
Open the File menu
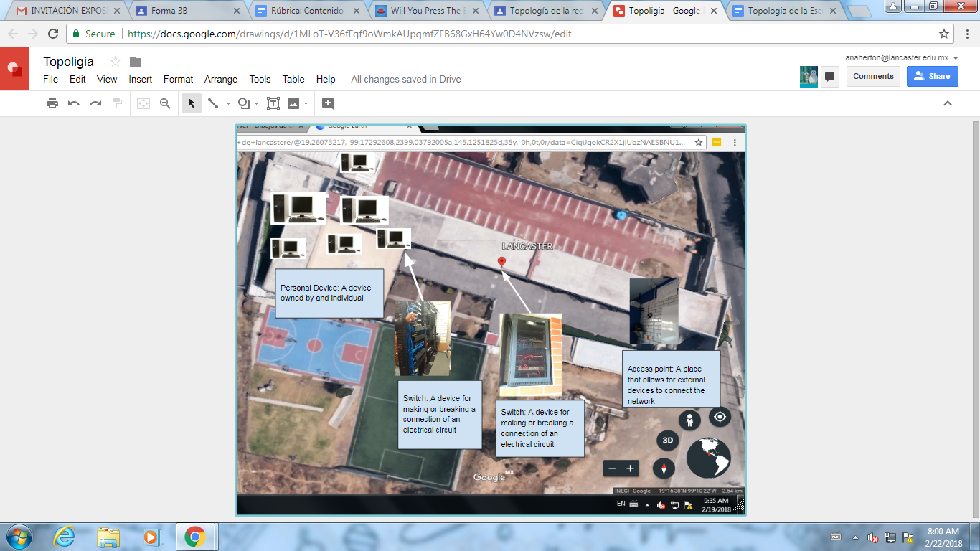(x=51, y=79)
